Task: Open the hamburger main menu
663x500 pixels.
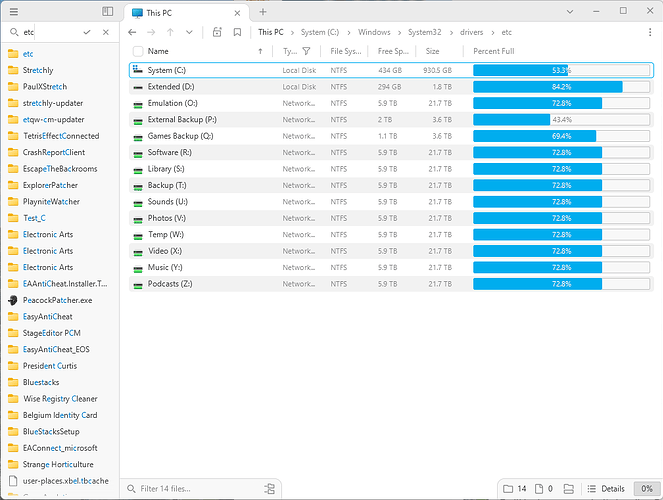Action: pyautogui.click(x=14, y=12)
